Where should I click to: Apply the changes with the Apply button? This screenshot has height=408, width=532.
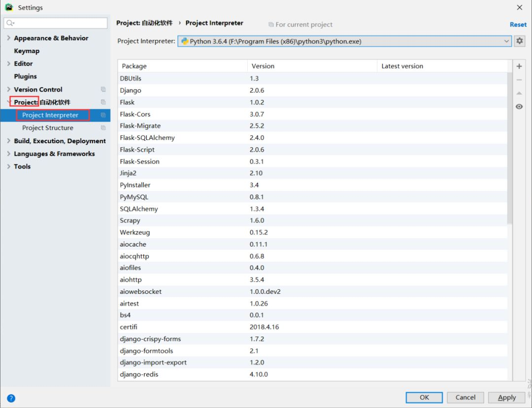[x=506, y=398]
